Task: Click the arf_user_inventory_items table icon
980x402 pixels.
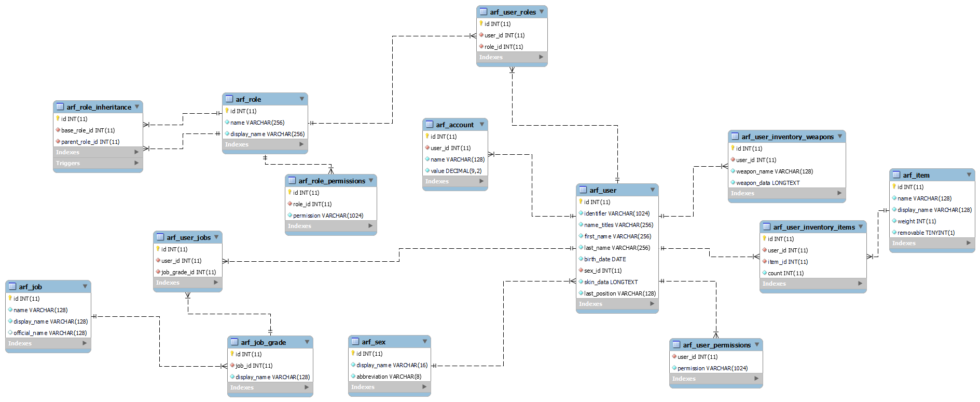Action: 767,226
